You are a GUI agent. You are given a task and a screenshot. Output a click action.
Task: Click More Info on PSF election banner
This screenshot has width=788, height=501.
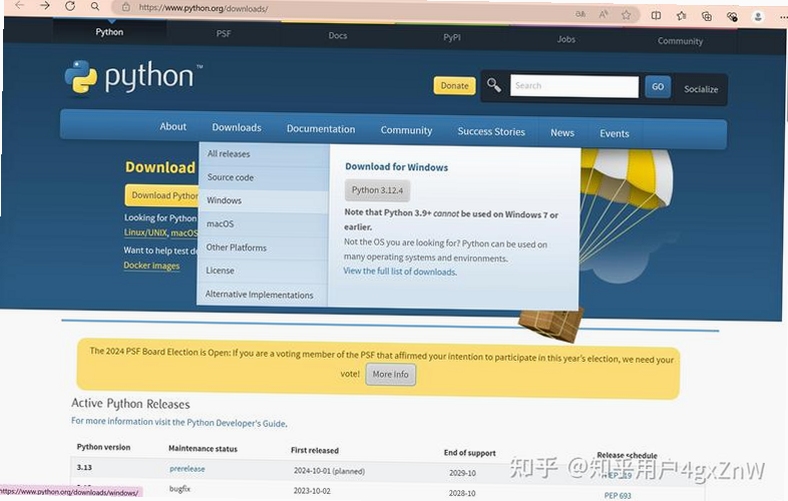pyautogui.click(x=390, y=375)
